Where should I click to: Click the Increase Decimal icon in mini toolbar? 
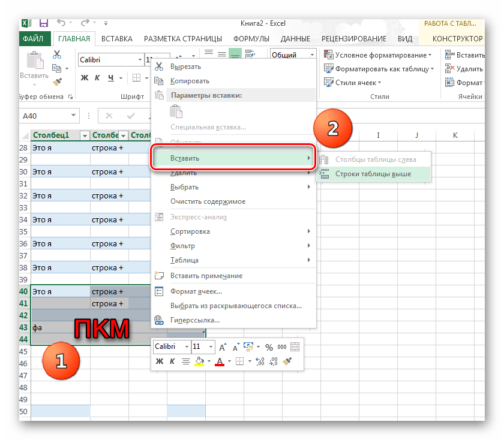point(260,361)
